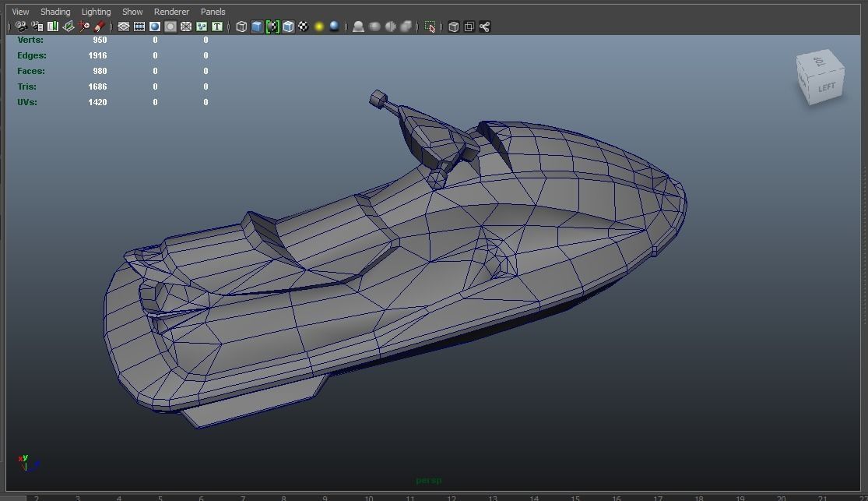The width and height of the screenshot is (868, 501).
Task: Enable Use All Lights yellow bulb
Action: pyautogui.click(x=319, y=26)
